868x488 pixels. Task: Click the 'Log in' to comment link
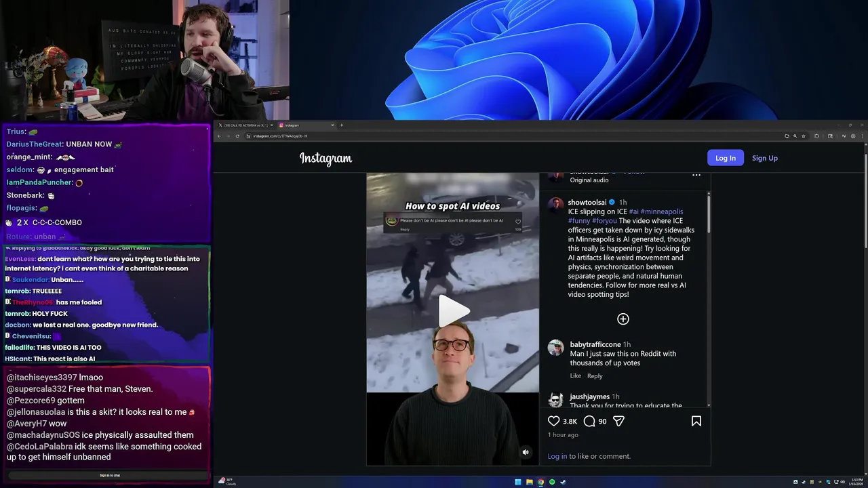pos(557,456)
